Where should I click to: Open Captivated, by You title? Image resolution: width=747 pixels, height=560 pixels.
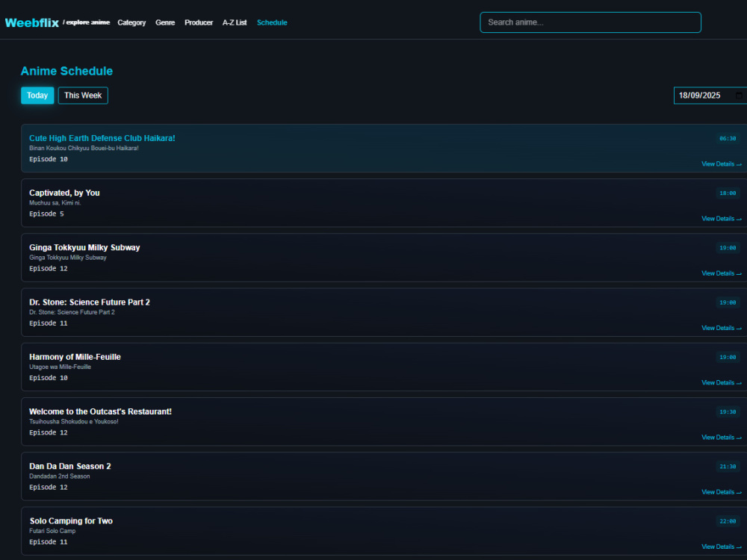[x=64, y=193]
